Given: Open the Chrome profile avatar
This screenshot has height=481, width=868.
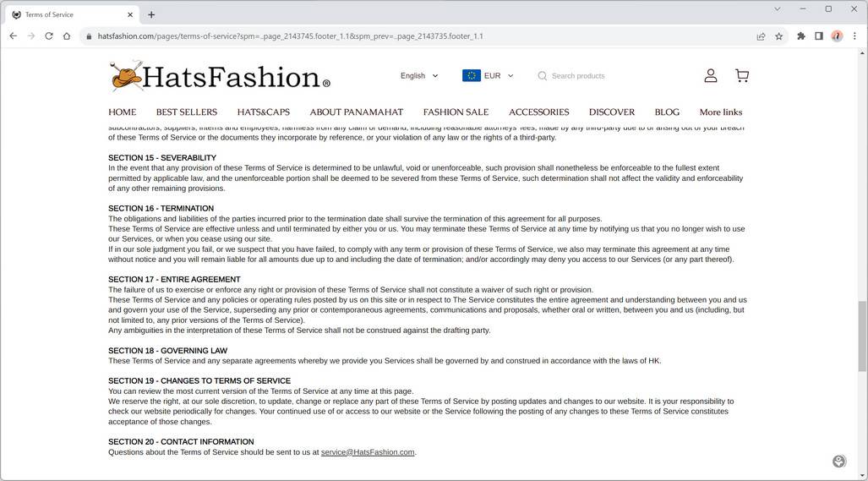Looking at the screenshot, I should click(x=837, y=36).
